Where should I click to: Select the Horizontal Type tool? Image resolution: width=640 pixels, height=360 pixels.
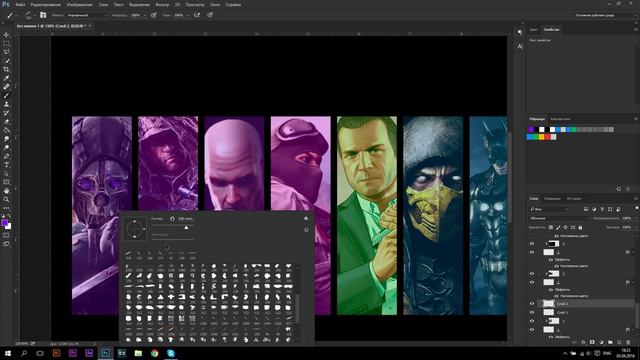pyautogui.click(x=6, y=165)
